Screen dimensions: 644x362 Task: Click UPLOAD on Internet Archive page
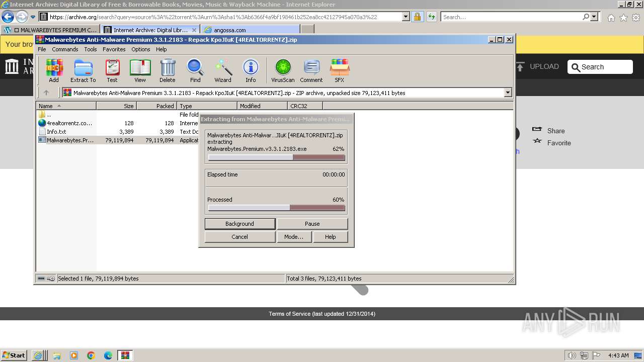pyautogui.click(x=538, y=66)
